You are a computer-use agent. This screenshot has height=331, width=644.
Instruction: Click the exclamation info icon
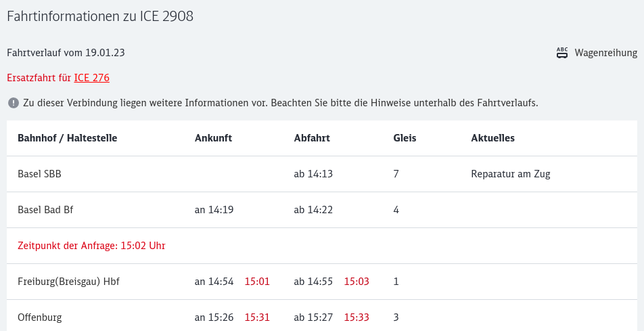pos(13,103)
